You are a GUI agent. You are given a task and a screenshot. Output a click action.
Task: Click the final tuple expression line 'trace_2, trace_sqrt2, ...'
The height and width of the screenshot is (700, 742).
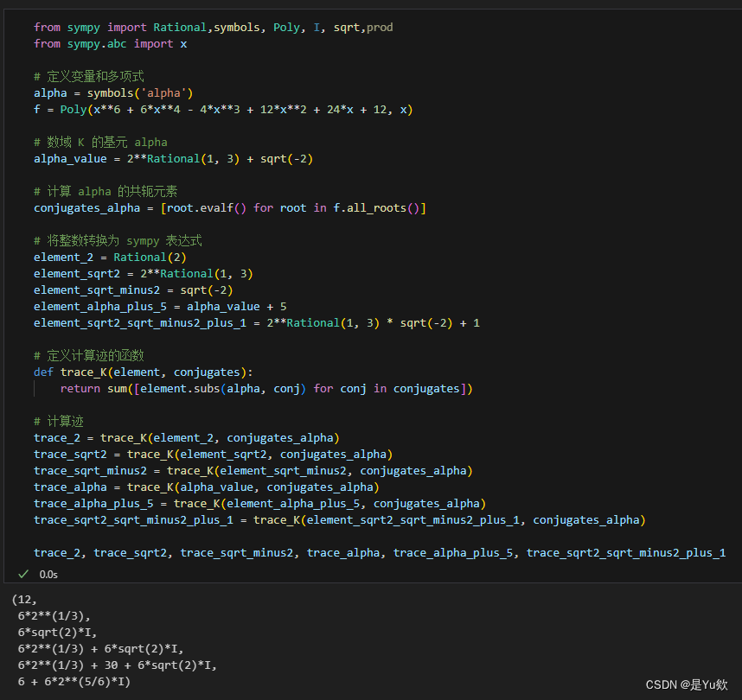380,553
